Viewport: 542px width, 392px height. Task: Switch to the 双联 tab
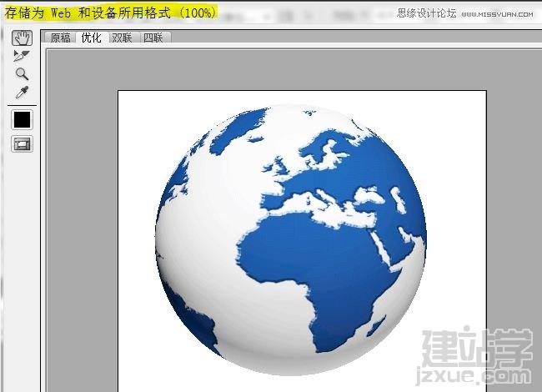[x=122, y=38]
